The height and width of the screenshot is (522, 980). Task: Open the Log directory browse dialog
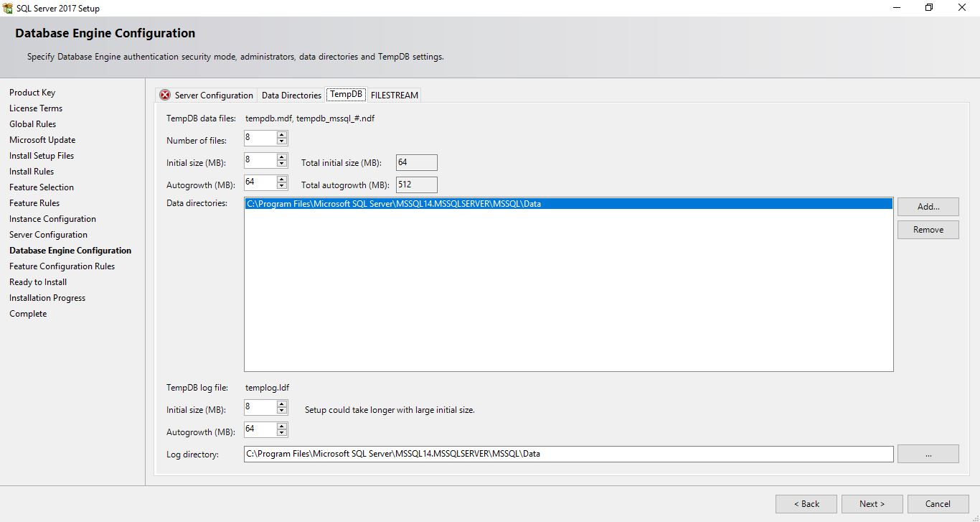point(928,453)
